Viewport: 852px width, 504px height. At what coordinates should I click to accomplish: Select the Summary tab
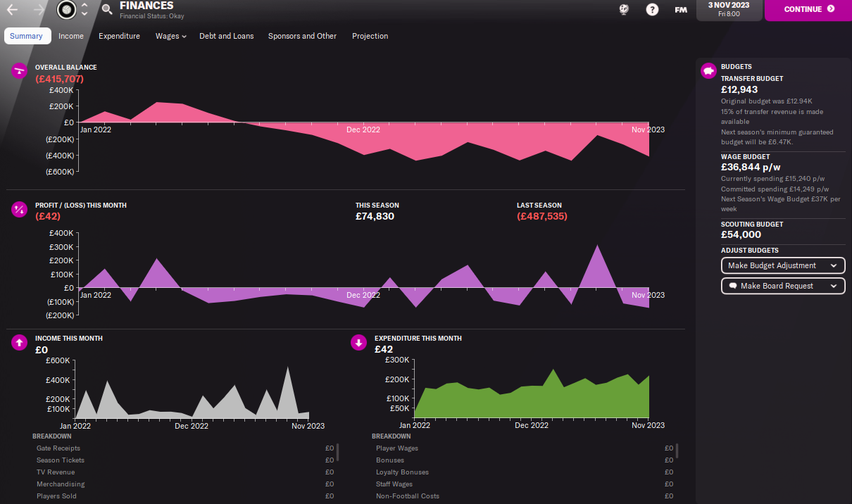(x=26, y=36)
